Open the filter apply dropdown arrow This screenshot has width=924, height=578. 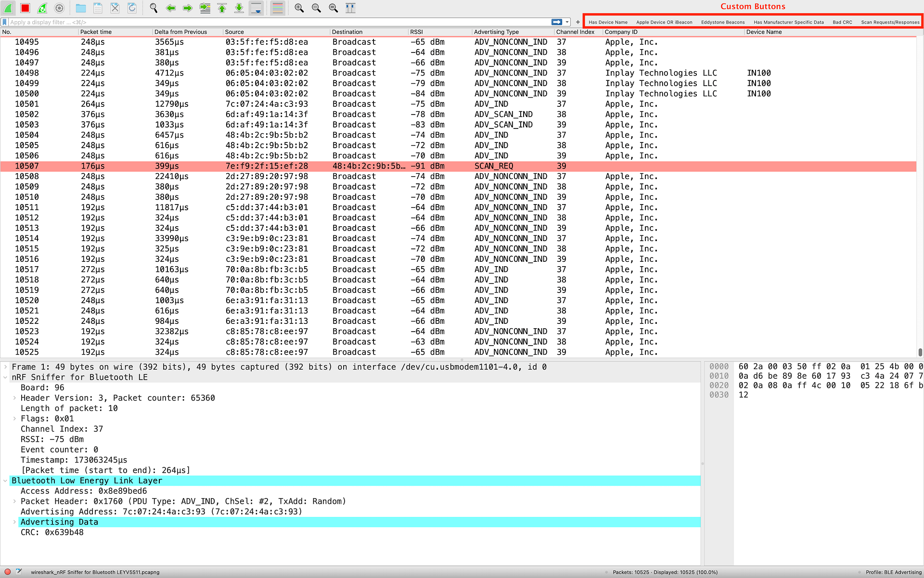coord(567,22)
